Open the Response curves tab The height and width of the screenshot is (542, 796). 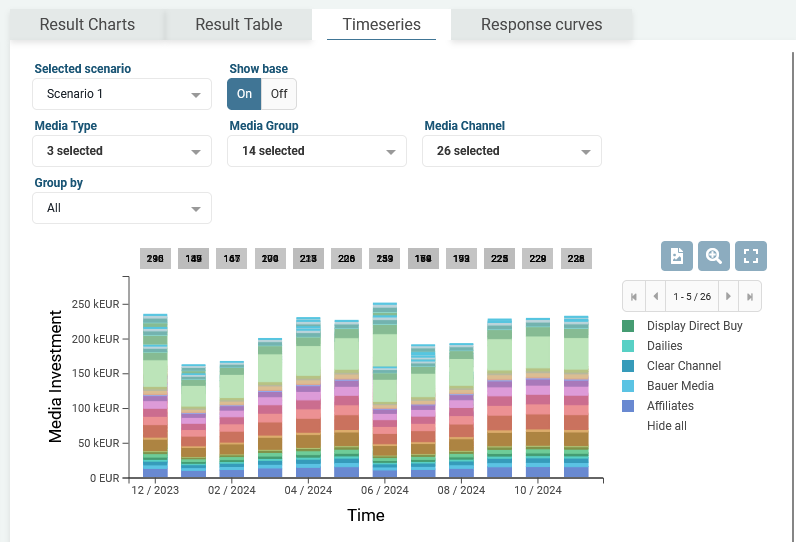[x=541, y=25]
